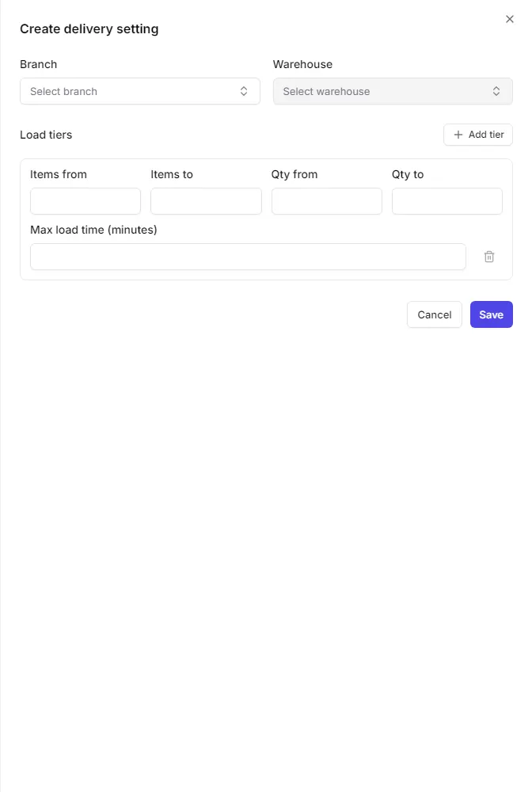This screenshot has width=532, height=792.
Task: Close the Create delivery setting dialog
Action: pyautogui.click(x=509, y=19)
